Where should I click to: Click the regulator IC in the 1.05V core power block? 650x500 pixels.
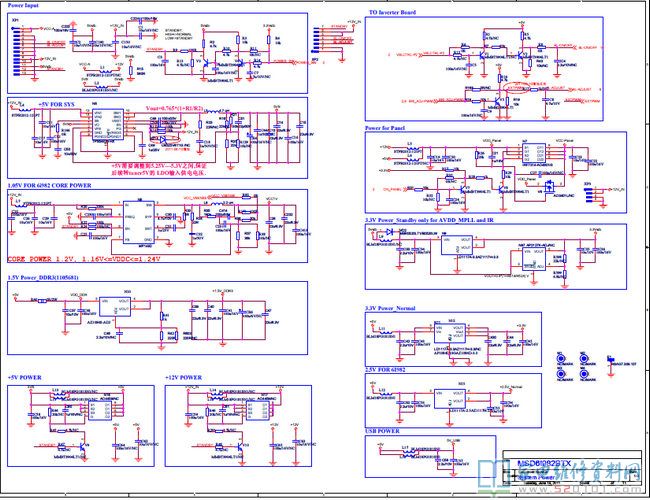tap(138, 222)
